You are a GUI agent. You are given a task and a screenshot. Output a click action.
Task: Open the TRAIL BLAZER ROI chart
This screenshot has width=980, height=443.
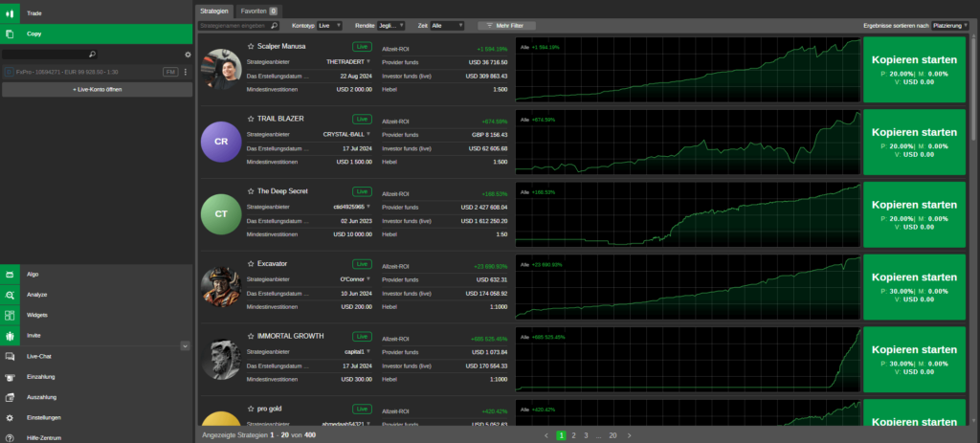688,142
